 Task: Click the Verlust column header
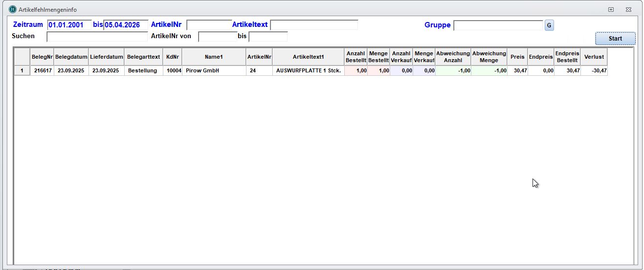click(x=594, y=57)
